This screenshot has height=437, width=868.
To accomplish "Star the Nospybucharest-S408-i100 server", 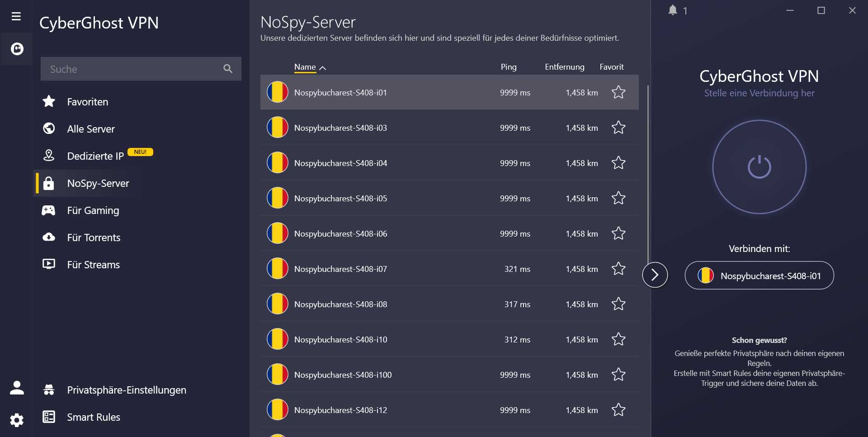I will tap(618, 375).
